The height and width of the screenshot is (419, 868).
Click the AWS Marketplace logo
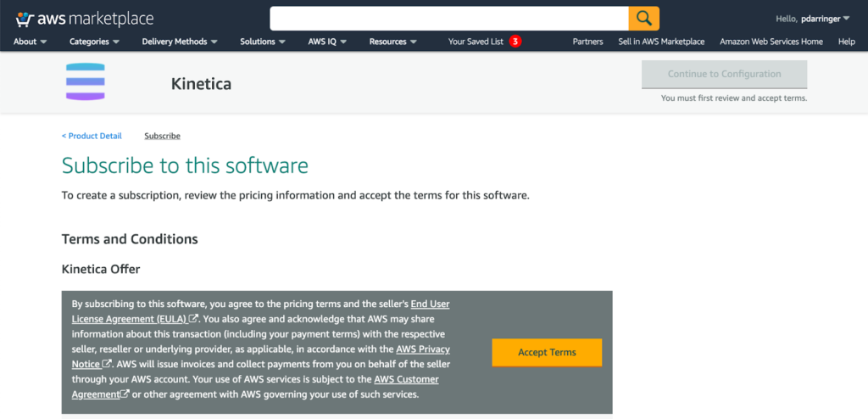[x=85, y=18]
